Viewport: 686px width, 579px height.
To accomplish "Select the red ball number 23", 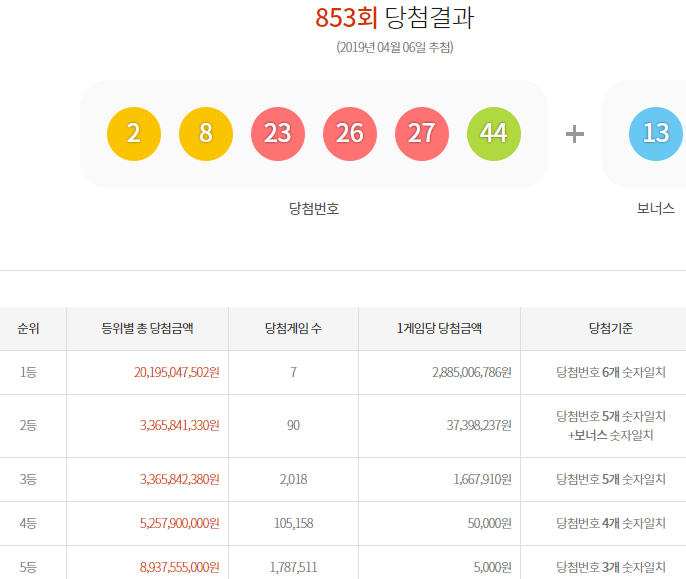I will tap(278, 133).
